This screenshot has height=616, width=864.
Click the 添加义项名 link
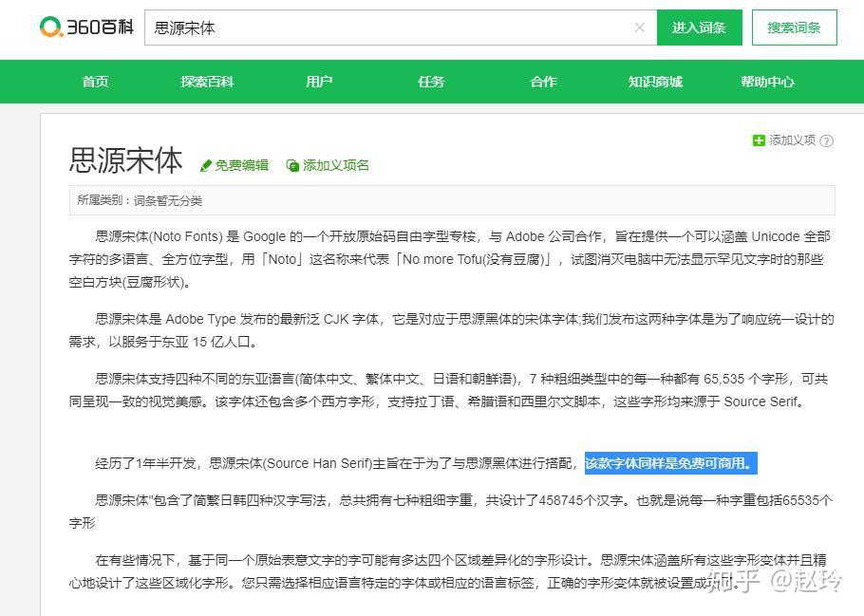pyautogui.click(x=335, y=165)
